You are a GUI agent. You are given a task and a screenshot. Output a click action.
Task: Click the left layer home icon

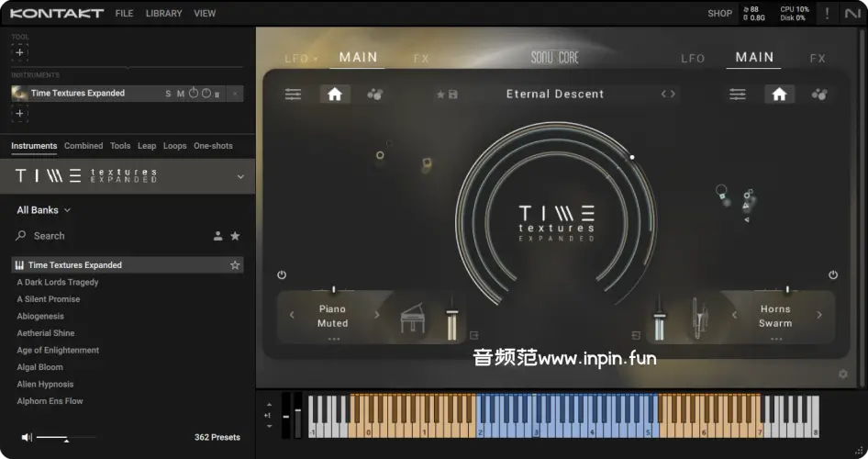pos(334,94)
